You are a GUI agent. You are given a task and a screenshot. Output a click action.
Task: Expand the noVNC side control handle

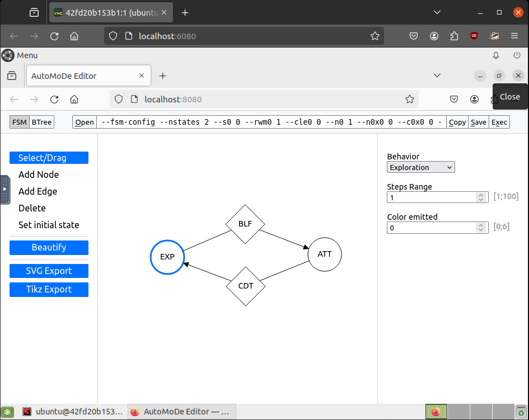point(4,190)
